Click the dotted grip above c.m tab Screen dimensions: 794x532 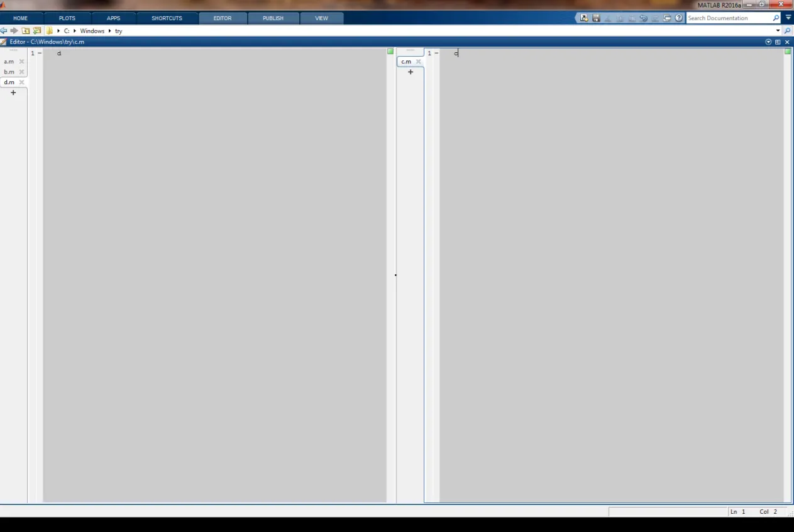[411, 50]
